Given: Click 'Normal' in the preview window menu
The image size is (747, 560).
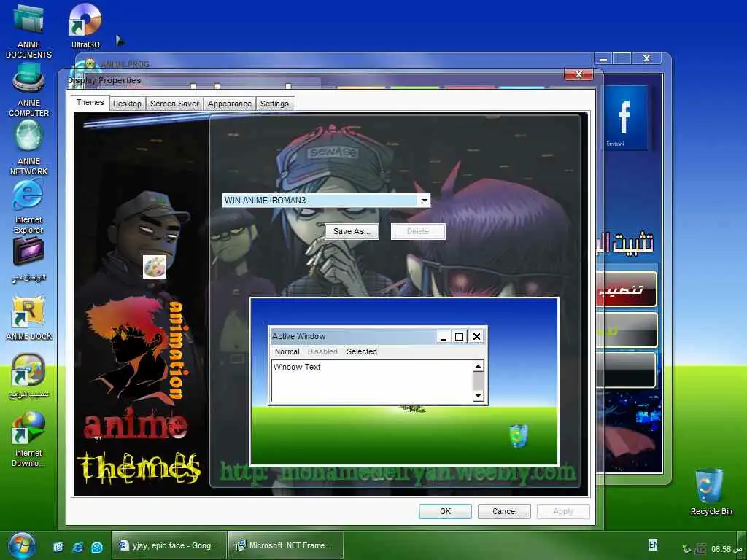Looking at the screenshot, I should click(x=287, y=352).
